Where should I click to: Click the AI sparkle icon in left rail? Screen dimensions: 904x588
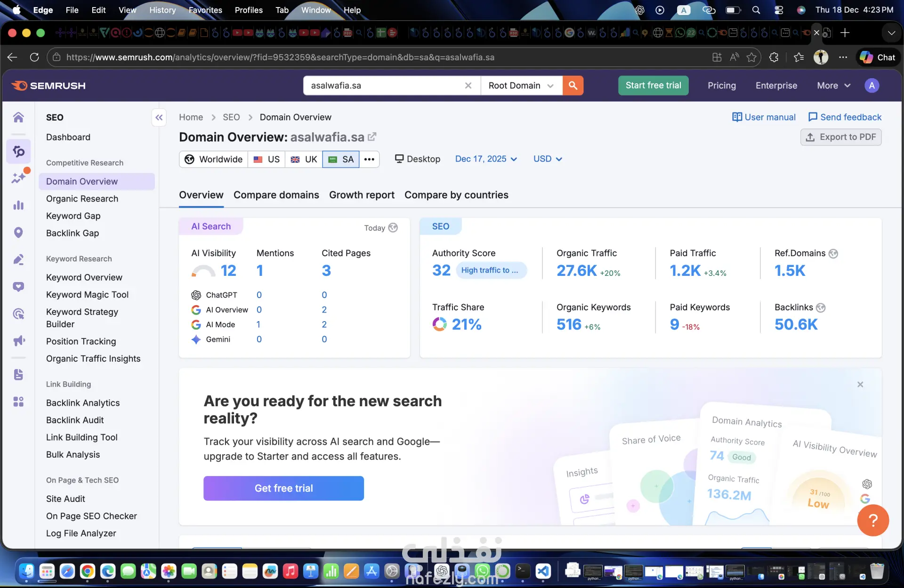[18, 177]
